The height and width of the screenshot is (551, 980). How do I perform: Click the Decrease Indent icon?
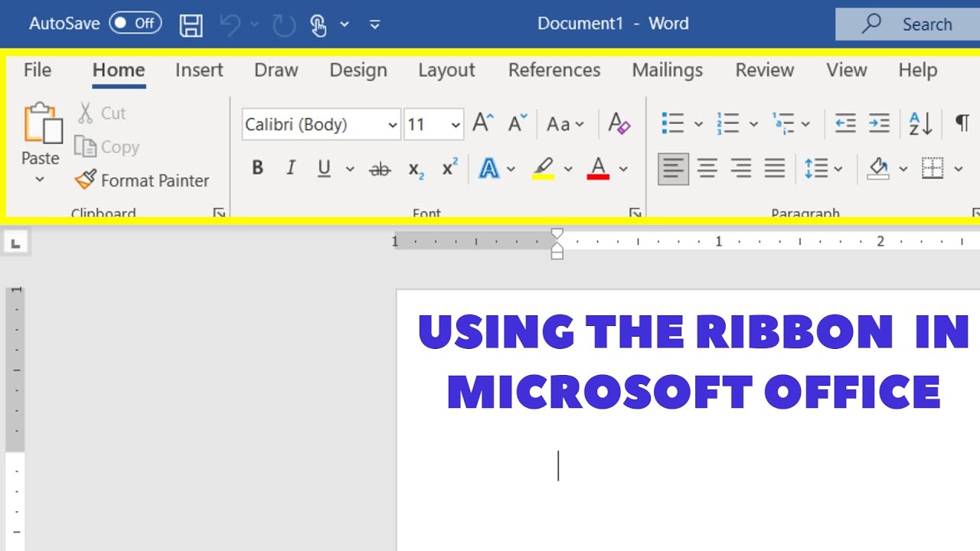click(x=845, y=123)
